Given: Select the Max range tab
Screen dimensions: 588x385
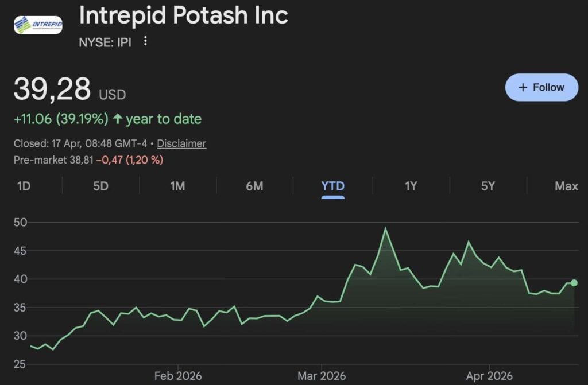Looking at the screenshot, I should [x=566, y=186].
